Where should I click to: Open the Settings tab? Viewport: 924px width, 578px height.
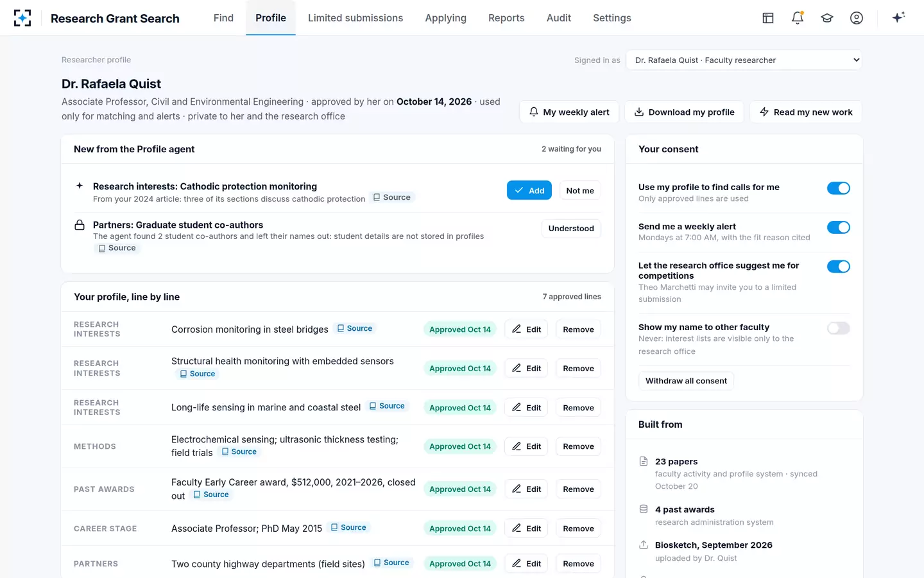pos(612,18)
